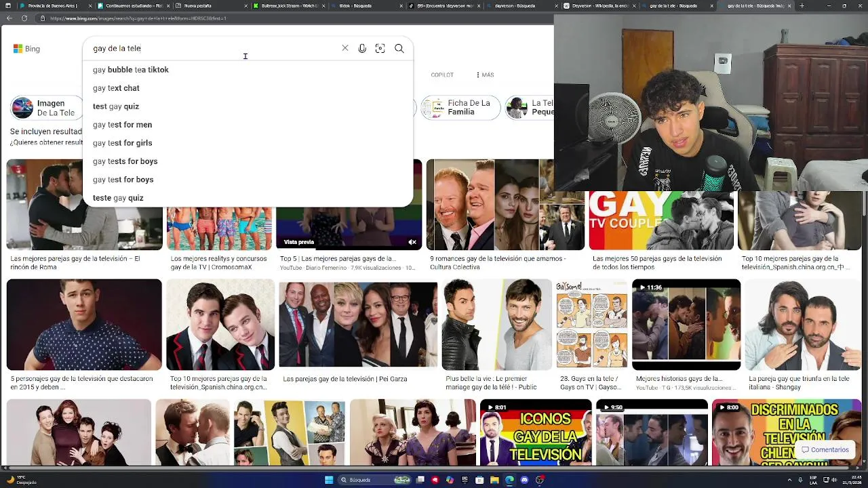Open Task View from taskbar
The width and height of the screenshot is (868, 488).
420,480
